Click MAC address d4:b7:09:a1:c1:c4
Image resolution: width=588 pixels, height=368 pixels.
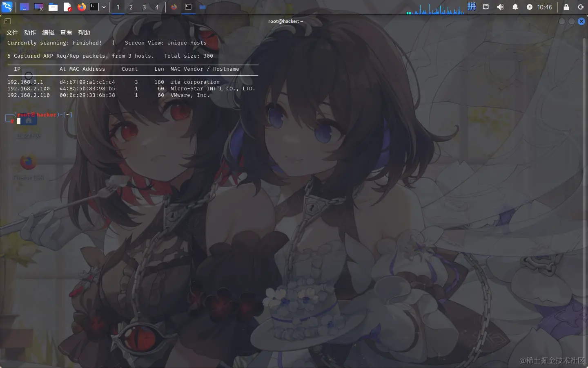[87, 82]
